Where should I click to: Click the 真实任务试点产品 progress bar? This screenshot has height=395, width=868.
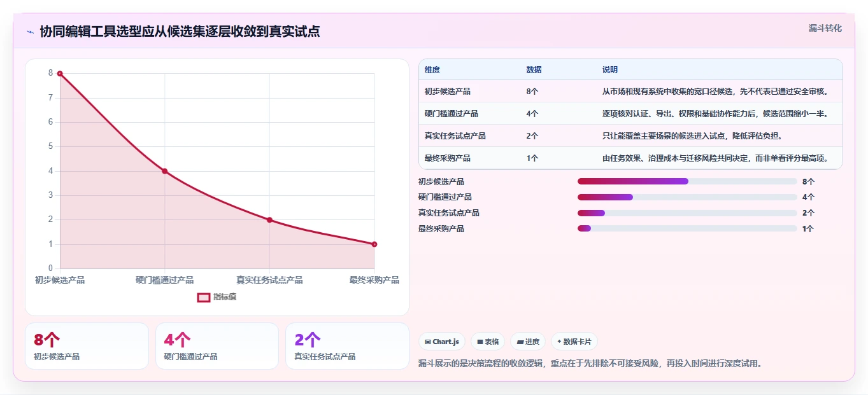(687, 213)
